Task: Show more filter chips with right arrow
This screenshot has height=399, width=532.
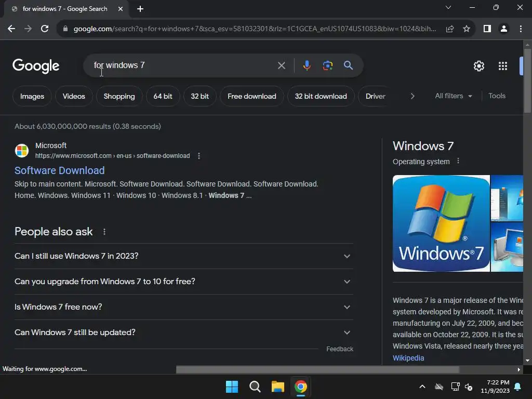Action: pos(412,96)
